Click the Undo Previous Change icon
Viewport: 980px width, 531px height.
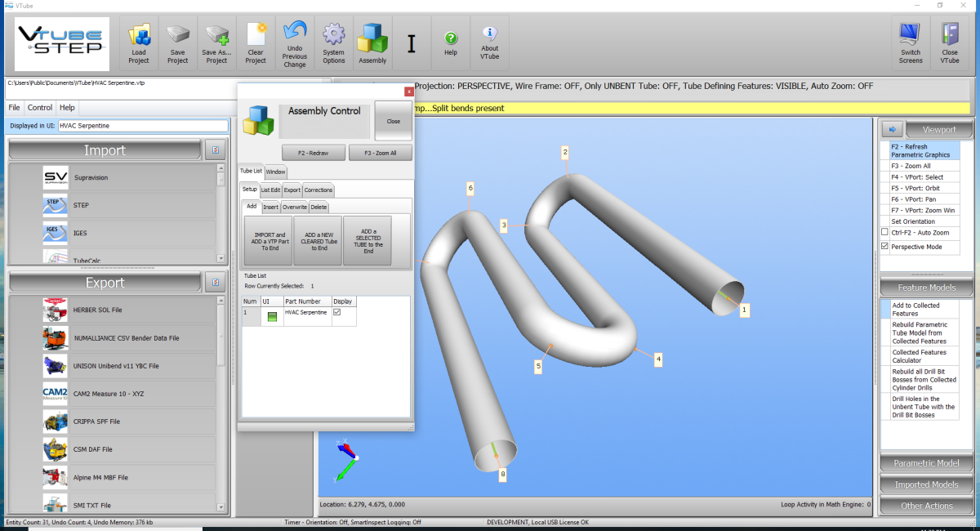coord(294,34)
